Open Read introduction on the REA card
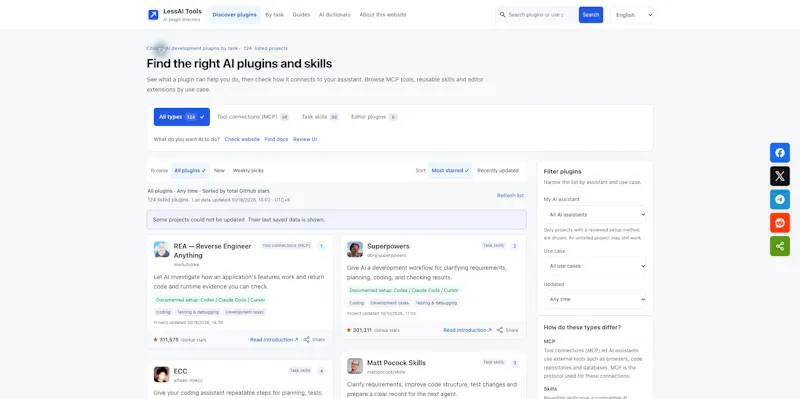 [x=274, y=340]
